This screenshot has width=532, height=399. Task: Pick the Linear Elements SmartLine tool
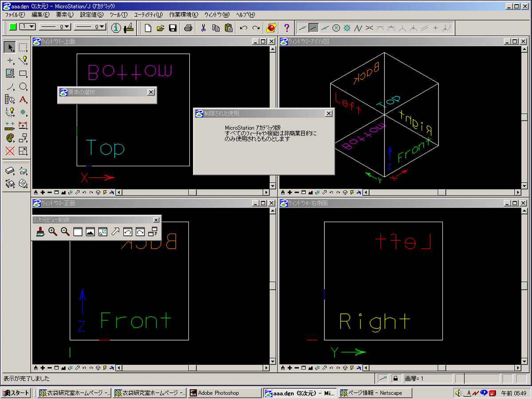pyautogui.click(x=23, y=60)
